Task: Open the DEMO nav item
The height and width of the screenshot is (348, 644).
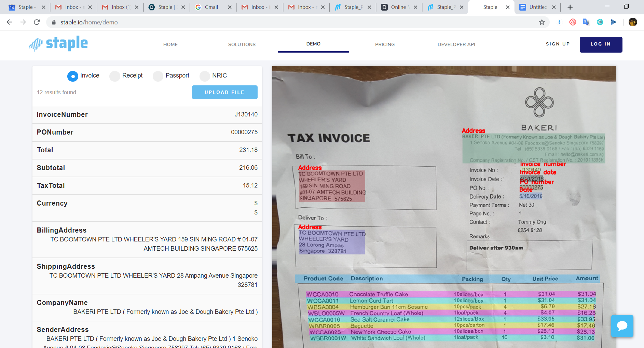Action: coord(313,44)
